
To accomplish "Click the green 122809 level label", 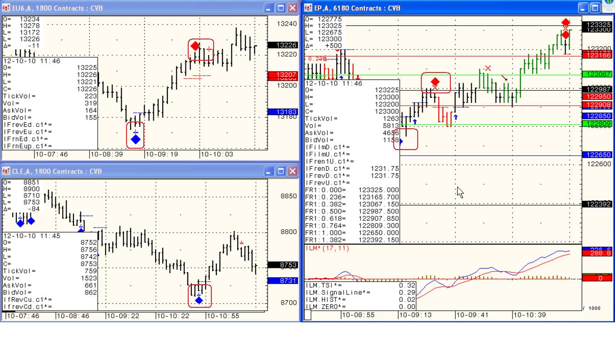I will pos(597,124).
